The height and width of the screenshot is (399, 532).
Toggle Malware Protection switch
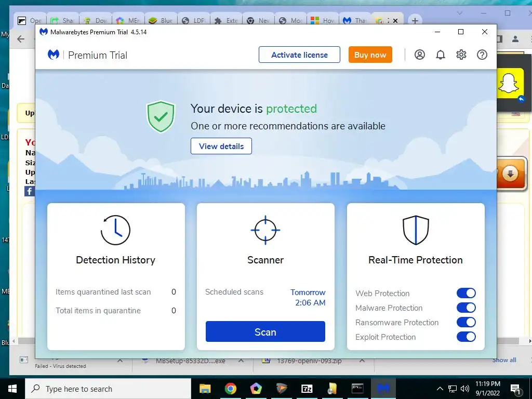click(466, 308)
